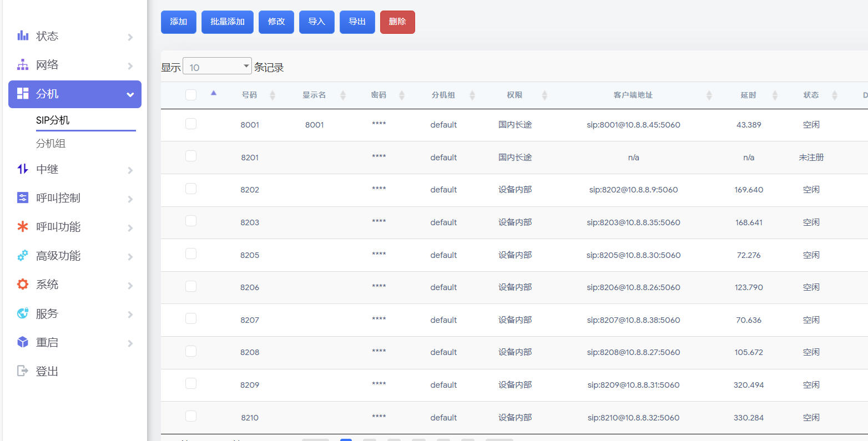Screen dimensions: 868x441
Task: Sort table by the 延时 column header
Action: coord(748,95)
